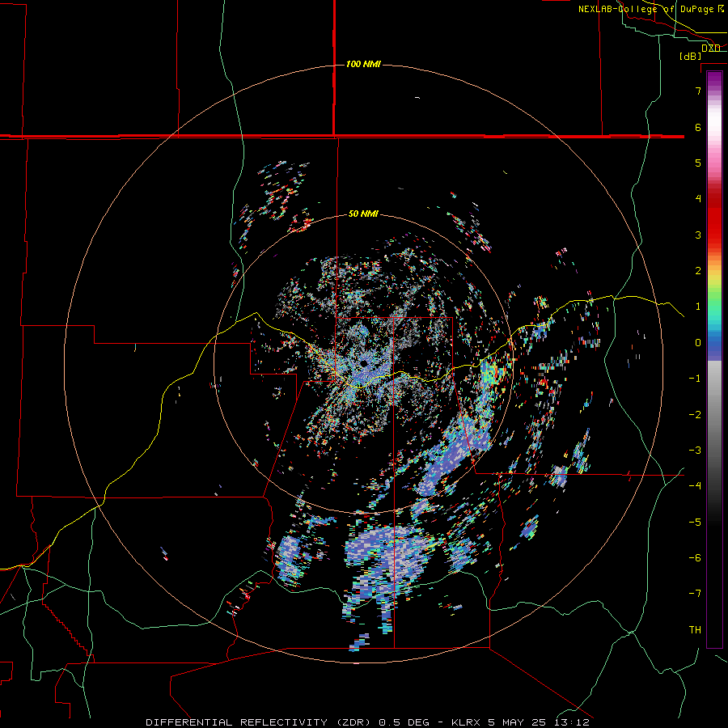Screen dimensions: 728x728
Task: Click the 5 value on the dB scale
Action: pos(698,163)
